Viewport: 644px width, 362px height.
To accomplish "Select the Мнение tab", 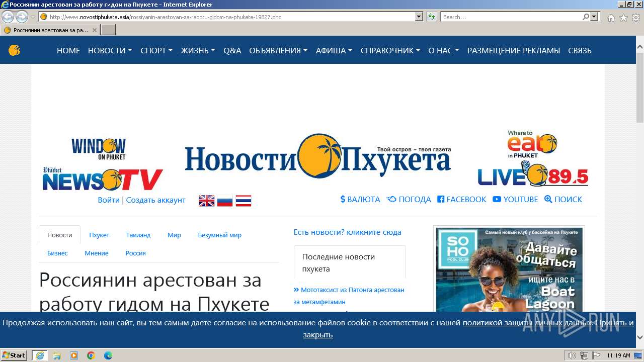I will [97, 253].
